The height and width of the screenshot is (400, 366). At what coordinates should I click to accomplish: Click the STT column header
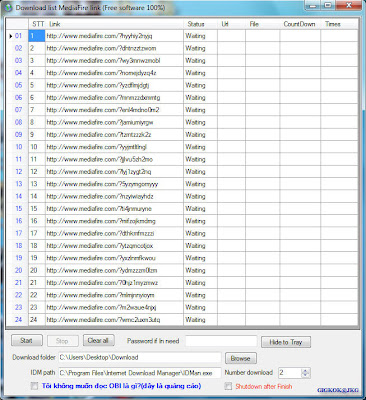coord(38,24)
